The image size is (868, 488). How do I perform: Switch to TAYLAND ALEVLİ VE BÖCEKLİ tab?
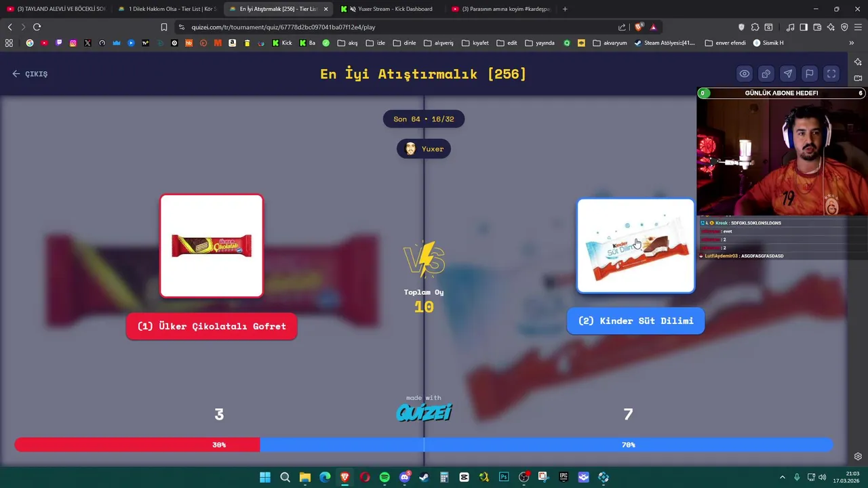pos(56,9)
